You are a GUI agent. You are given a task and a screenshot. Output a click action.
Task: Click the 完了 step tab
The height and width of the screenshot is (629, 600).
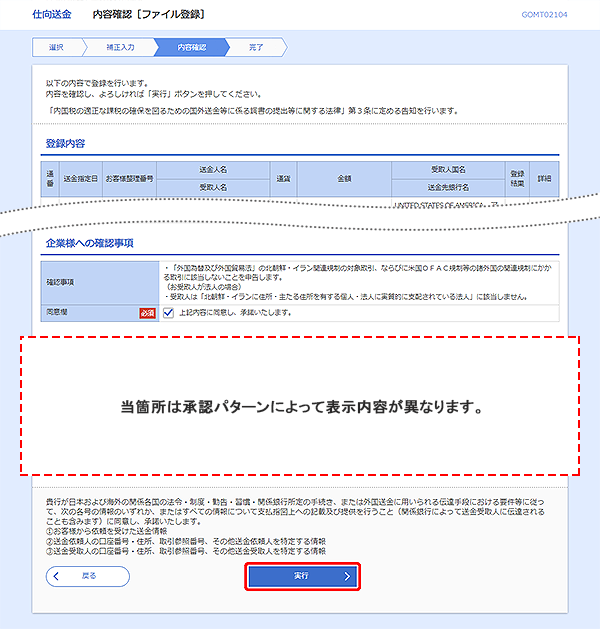256,47
